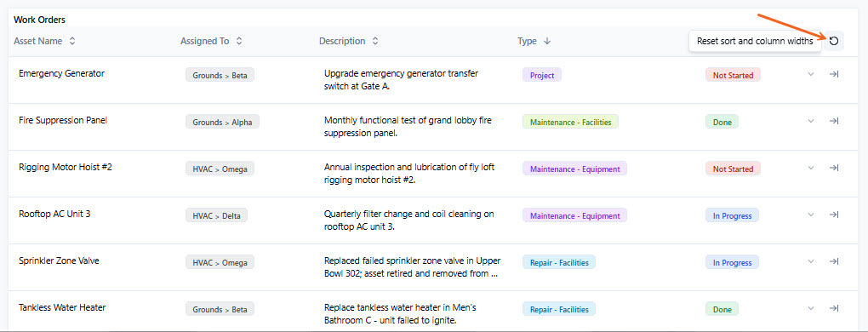Click the 'Upgrade emergency generator transfer switch' description
Image resolution: width=868 pixels, height=332 pixels.
402,80
